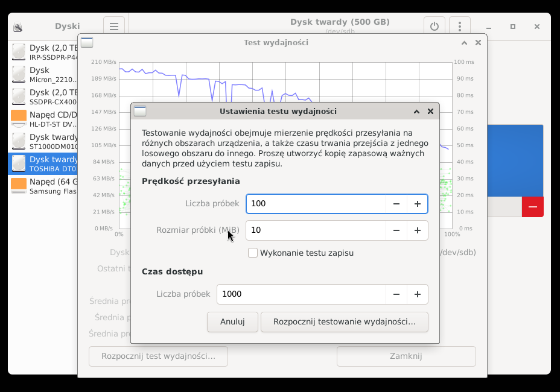The height and width of the screenshot is (392, 560).
Task: Click the Rozmiar próbki field showing 10
Action: pyautogui.click(x=316, y=230)
